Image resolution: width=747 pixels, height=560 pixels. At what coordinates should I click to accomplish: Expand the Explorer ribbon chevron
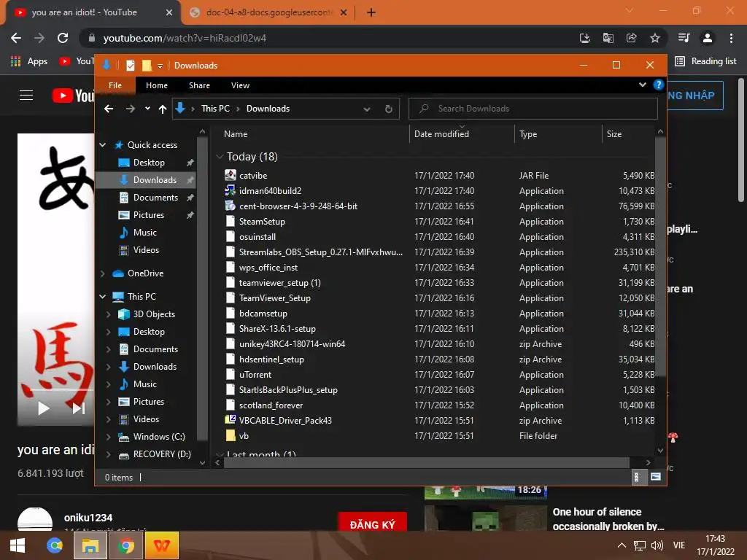tap(643, 85)
